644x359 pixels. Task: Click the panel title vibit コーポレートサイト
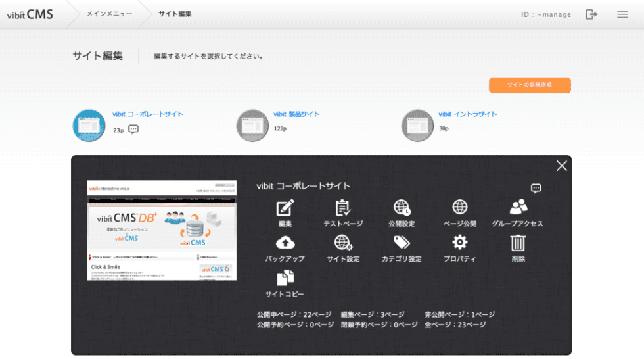click(x=303, y=186)
